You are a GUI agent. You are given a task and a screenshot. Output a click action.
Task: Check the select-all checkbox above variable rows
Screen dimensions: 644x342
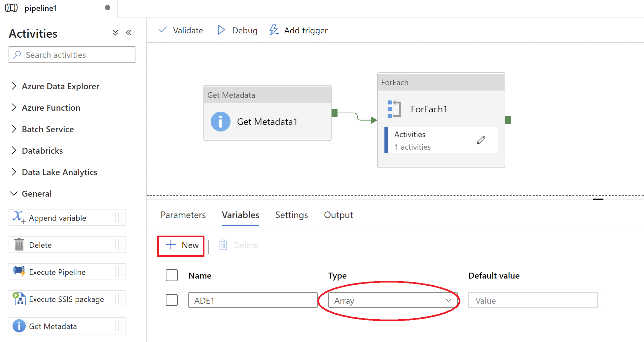171,275
